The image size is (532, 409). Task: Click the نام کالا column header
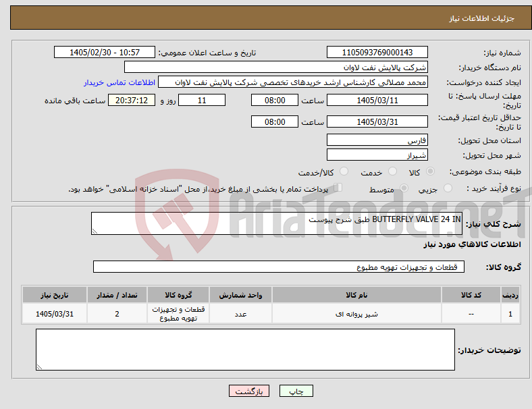pos(356,295)
